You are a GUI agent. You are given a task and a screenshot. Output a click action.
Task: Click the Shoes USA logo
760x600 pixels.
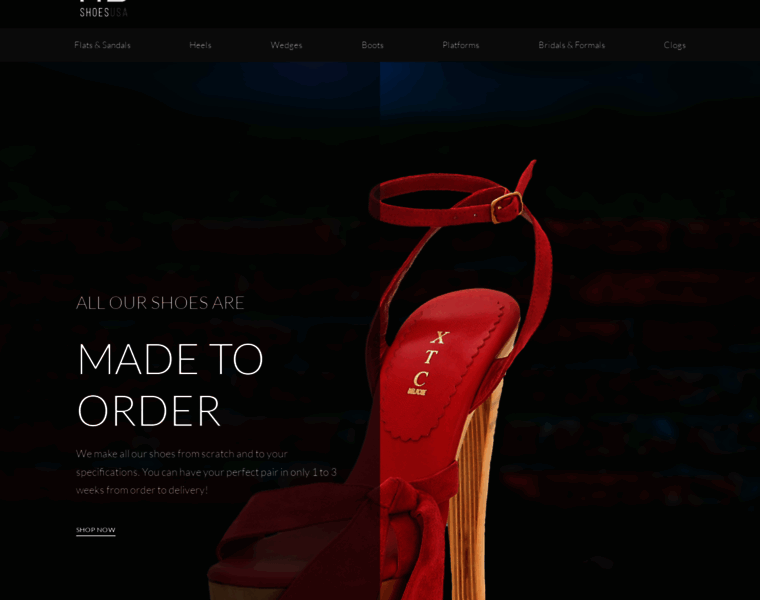tap(103, 9)
